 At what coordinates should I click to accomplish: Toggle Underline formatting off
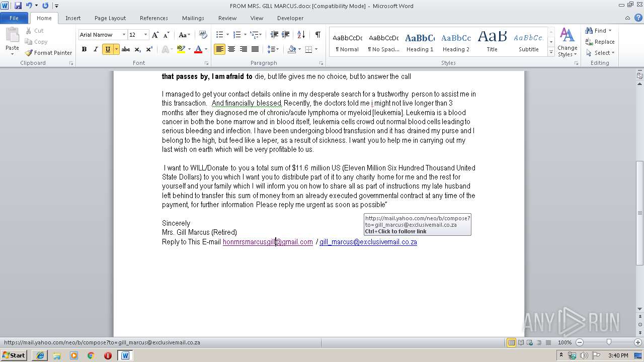[x=108, y=49]
